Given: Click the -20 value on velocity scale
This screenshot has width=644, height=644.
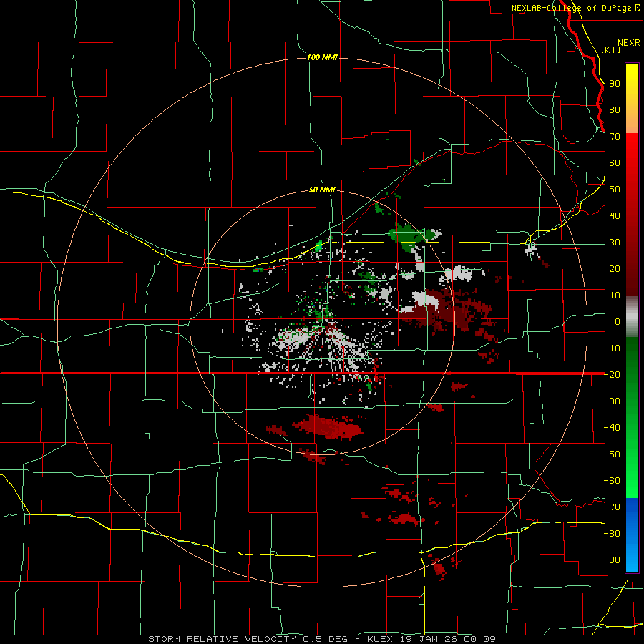Looking at the screenshot, I should coord(612,374).
